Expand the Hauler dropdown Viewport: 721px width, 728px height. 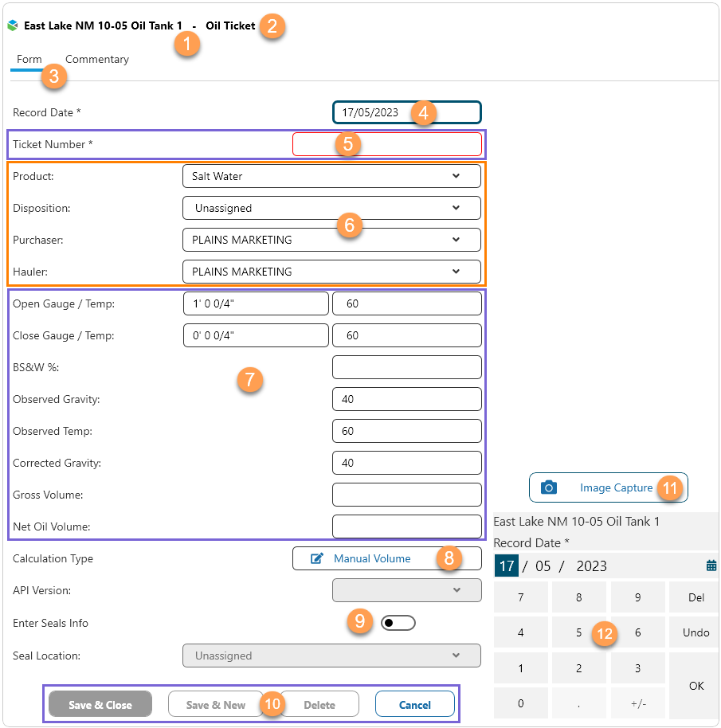point(456,272)
